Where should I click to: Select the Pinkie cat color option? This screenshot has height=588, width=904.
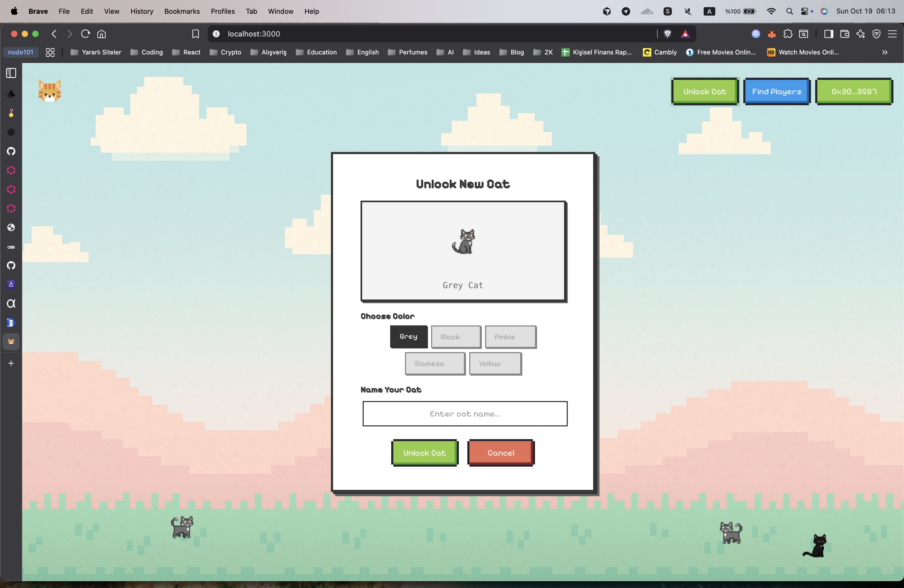tap(510, 337)
